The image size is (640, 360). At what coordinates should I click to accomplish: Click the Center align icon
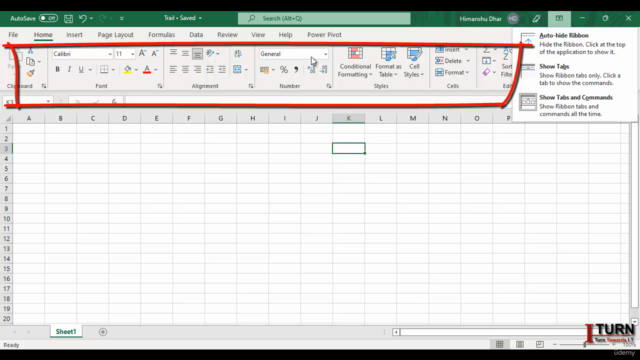185,70
